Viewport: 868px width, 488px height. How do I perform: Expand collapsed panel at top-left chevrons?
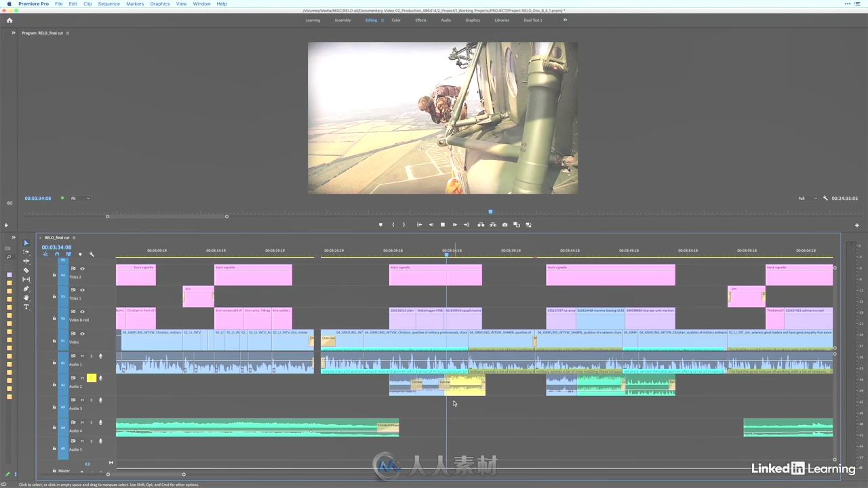pos(13,33)
